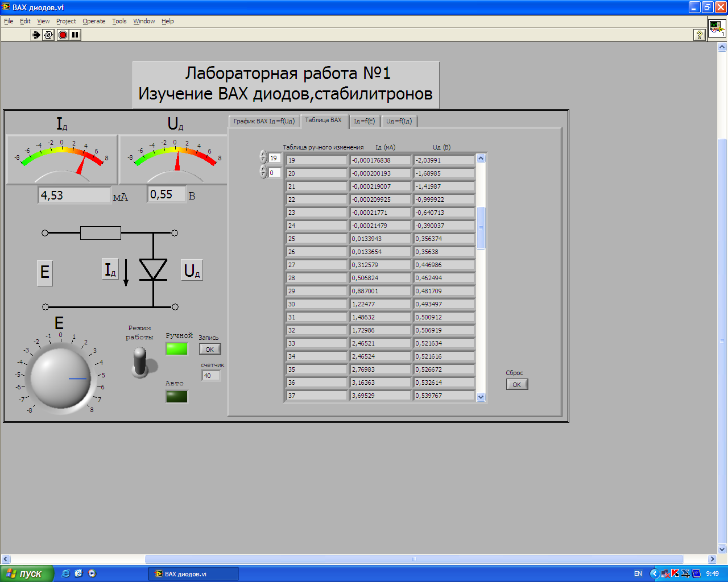
Task: Click table cell 0,539767
Action: point(444,396)
